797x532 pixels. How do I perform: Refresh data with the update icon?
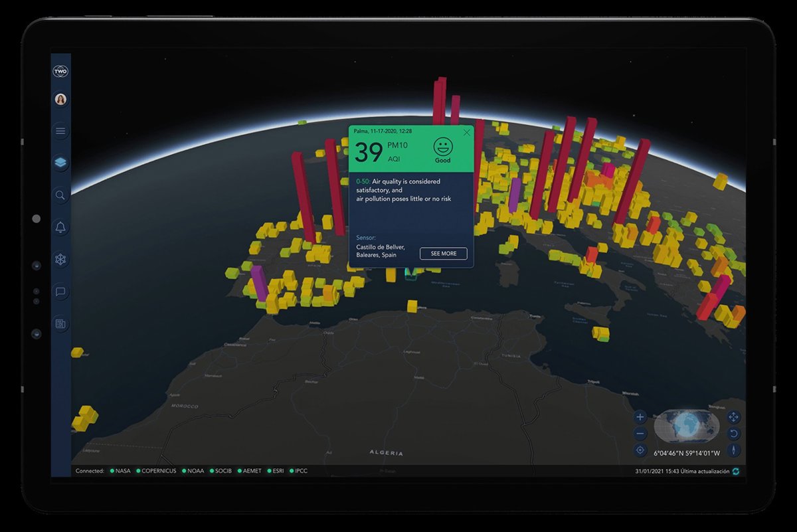pyautogui.click(x=735, y=472)
